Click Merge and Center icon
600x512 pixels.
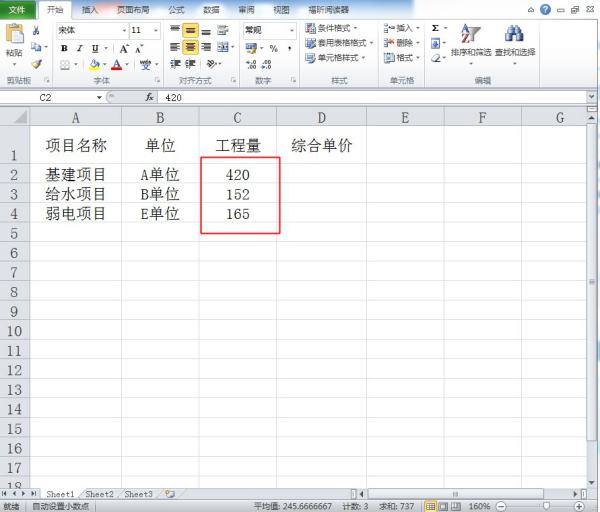point(223,47)
